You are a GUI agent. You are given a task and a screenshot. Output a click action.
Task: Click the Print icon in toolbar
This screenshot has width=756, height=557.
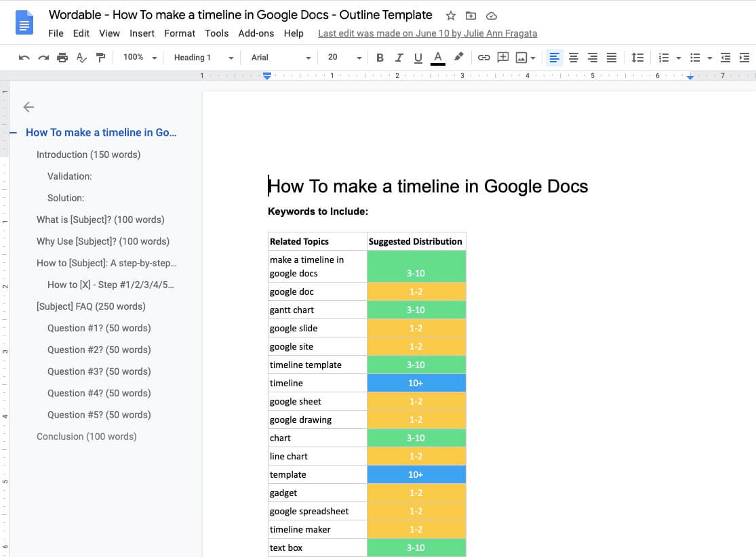(62, 58)
